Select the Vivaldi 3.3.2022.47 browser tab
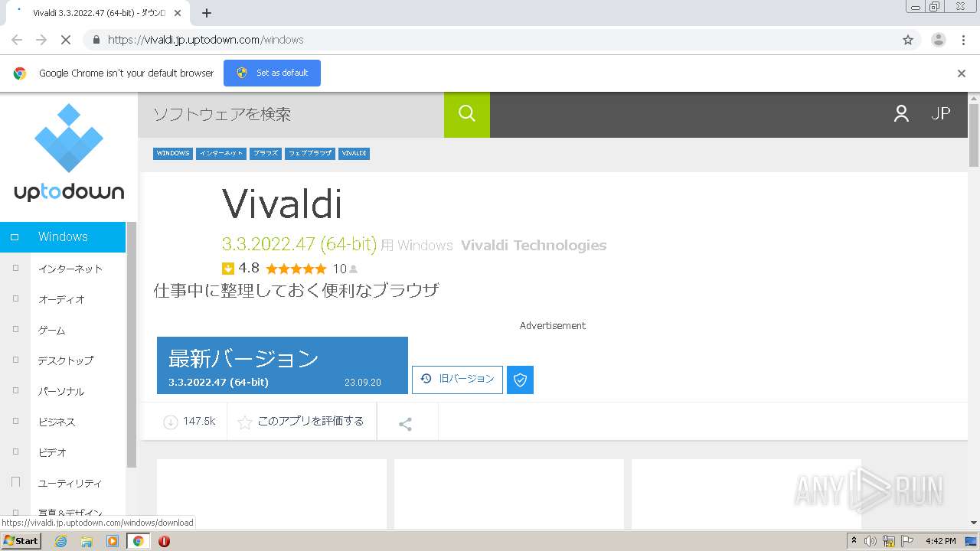The image size is (980, 551). (x=100, y=13)
